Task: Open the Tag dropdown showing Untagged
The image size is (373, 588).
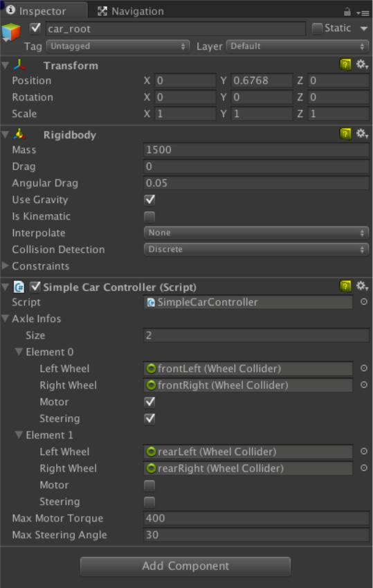Action: tap(118, 46)
